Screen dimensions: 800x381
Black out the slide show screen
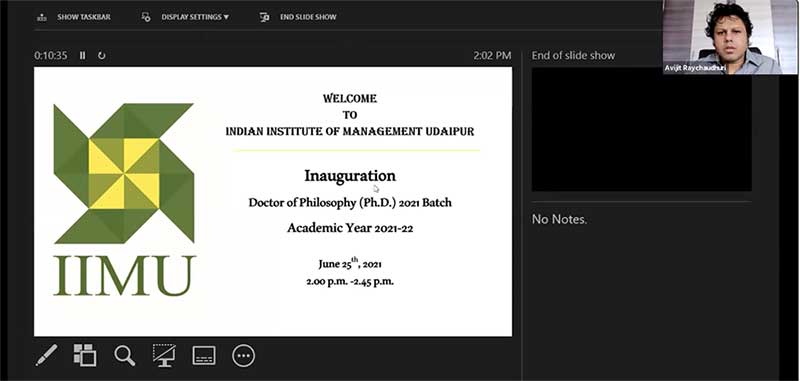[164, 355]
